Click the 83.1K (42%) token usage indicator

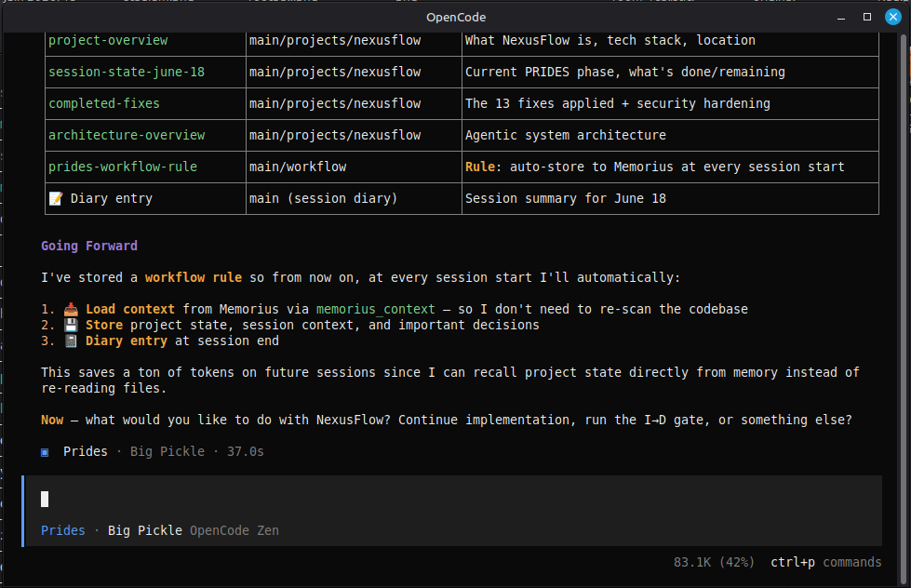714,563
